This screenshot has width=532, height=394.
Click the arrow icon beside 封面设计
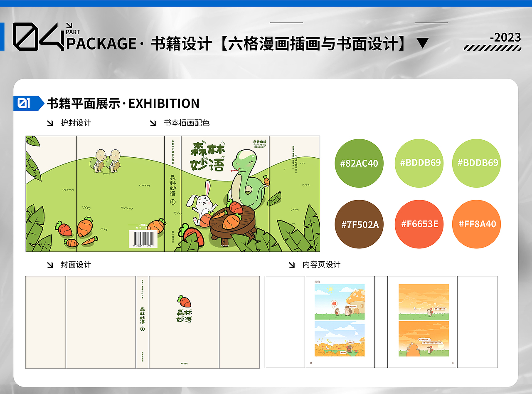click(50, 265)
